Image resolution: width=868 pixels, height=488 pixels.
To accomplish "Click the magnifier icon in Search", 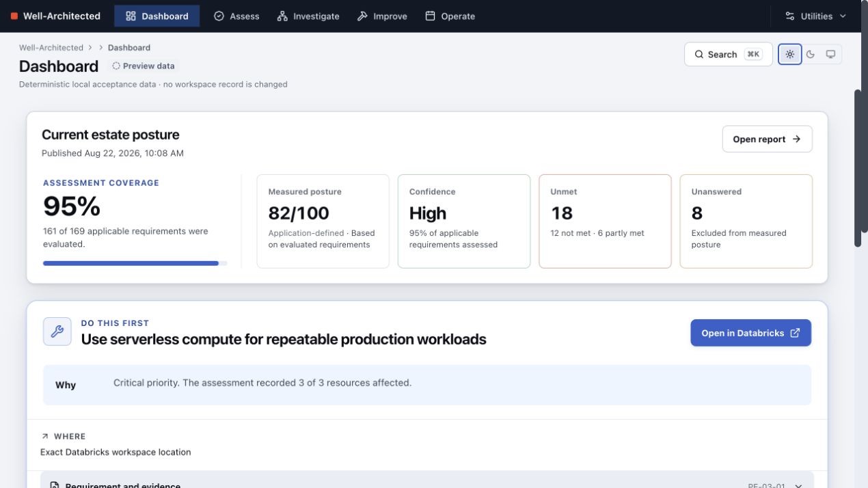I will click(x=699, y=55).
